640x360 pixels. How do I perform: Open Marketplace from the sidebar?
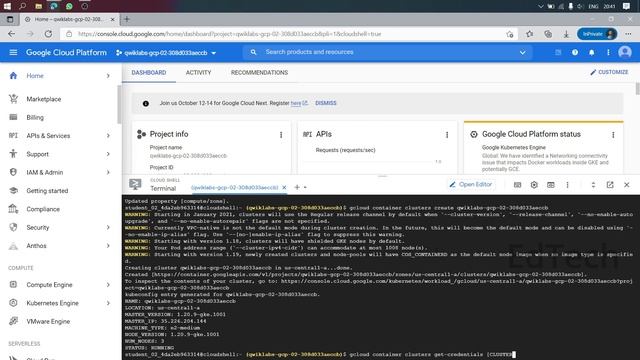[44, 99]
